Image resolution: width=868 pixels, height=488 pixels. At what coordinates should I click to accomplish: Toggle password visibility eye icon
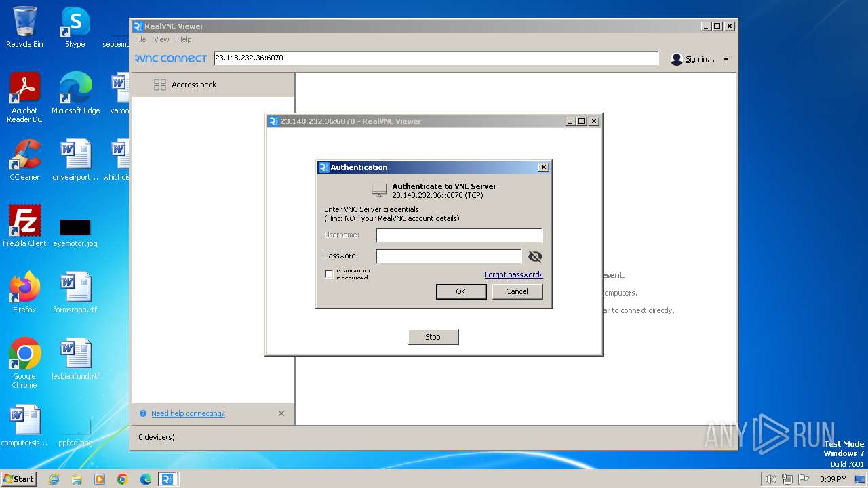click(535, 257)
